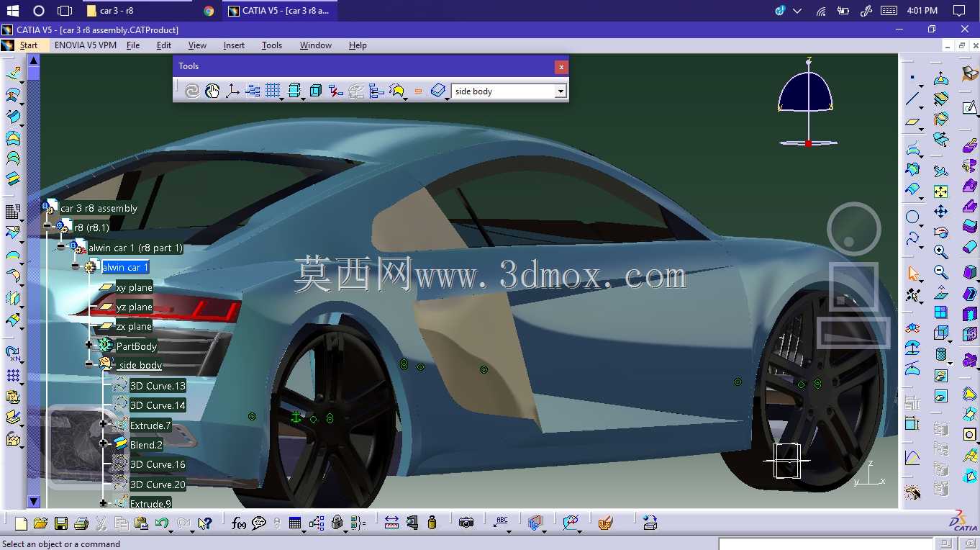The height and width of the screenshot is (550, 980).
Task: Select 3D Curve.16 in the tree
Action: [158, 464]
